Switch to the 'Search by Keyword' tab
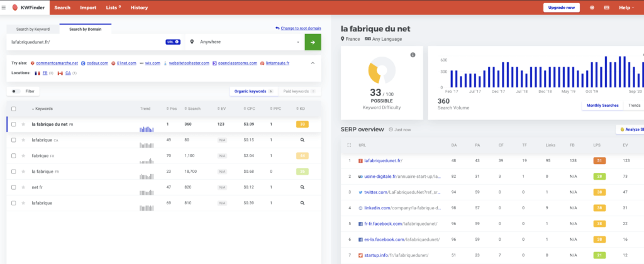Viewport: 644px width, 264px height. [x=33, y=29]
